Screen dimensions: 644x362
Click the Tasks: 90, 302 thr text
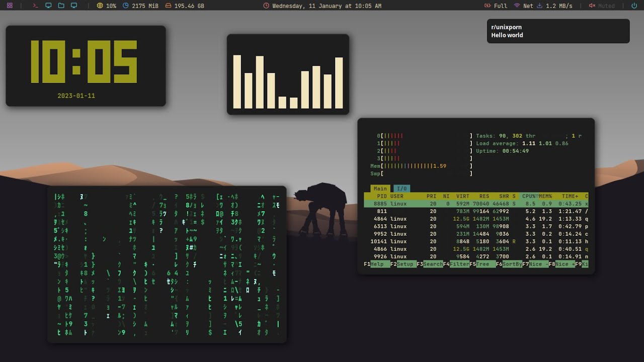click(x=506, y=136)
